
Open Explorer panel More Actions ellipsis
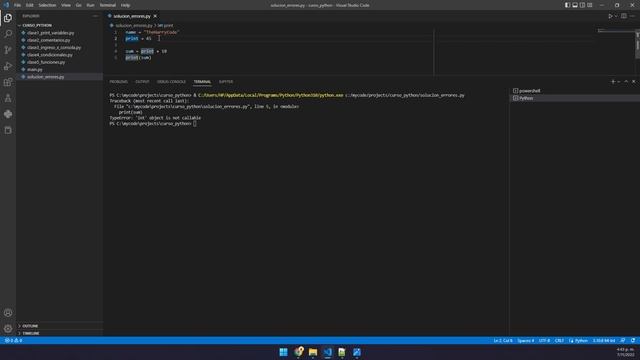(96, 16)
